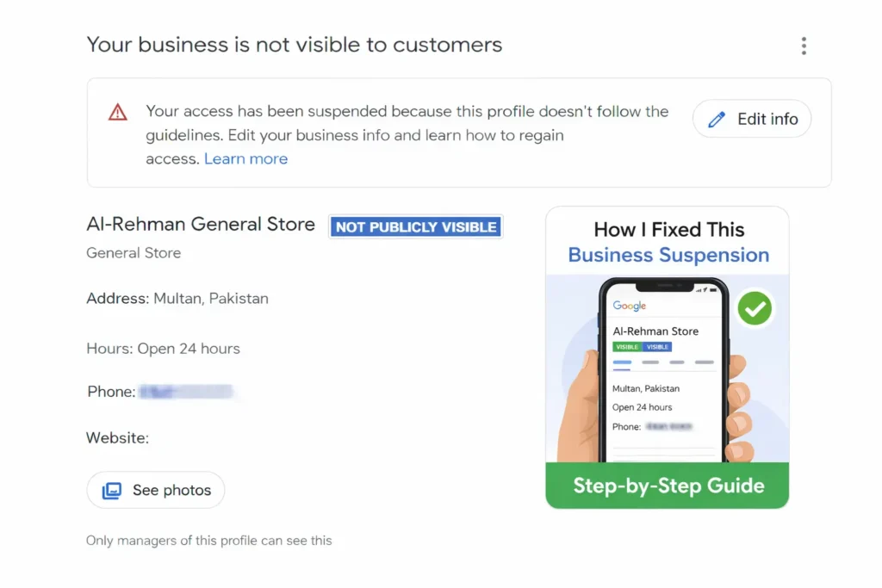Click the photos icon beside See photos

112,491
